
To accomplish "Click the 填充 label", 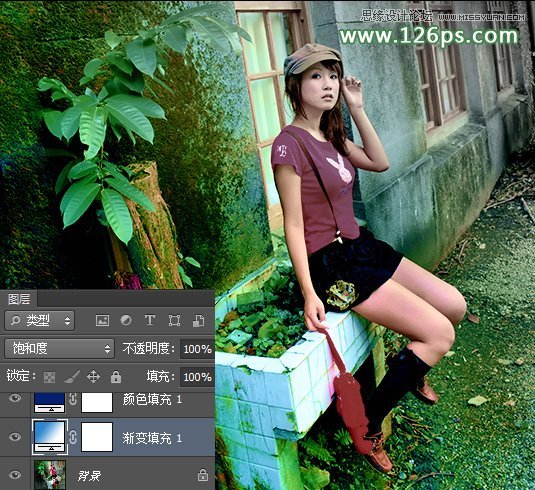I will pyautogui.click(x=161, y=377).
